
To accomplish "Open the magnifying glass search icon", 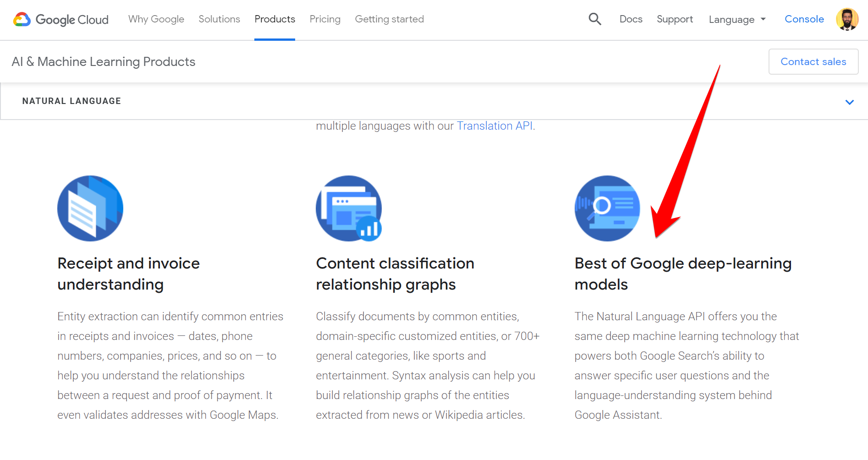I will click(x=594, y=19).
